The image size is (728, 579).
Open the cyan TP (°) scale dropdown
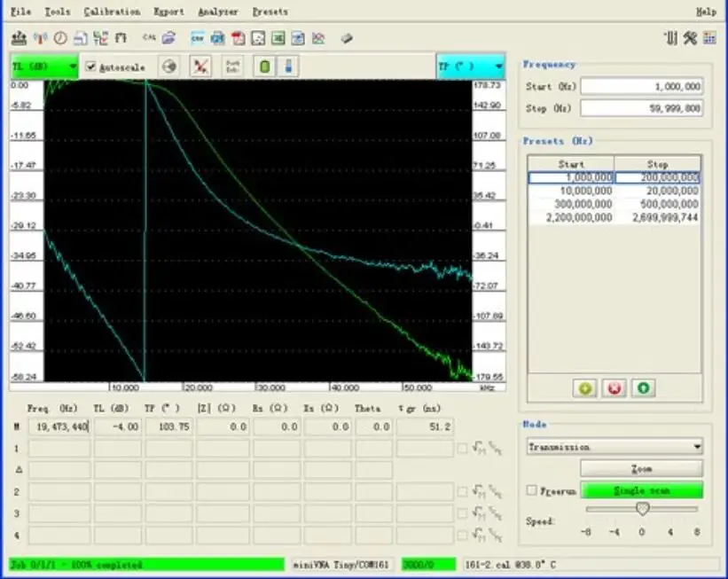471,67
